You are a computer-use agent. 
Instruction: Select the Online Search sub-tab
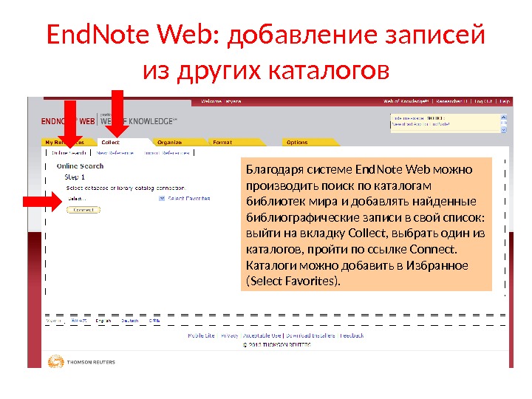69,153
